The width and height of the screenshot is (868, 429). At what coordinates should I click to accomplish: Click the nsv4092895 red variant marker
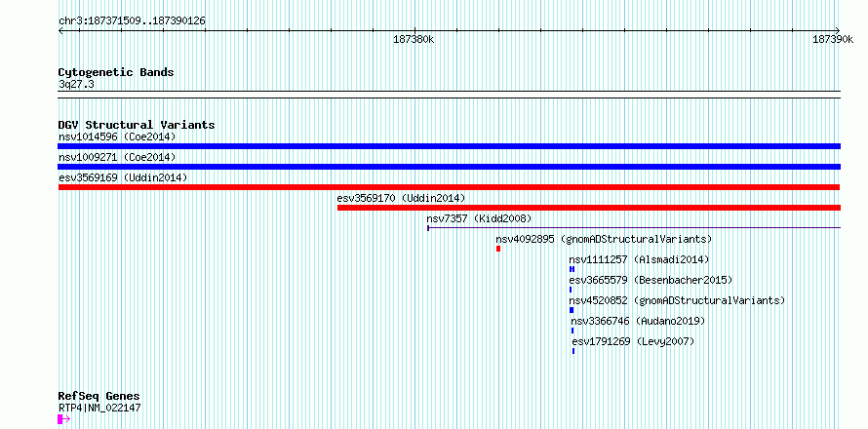tap(498, 249)
